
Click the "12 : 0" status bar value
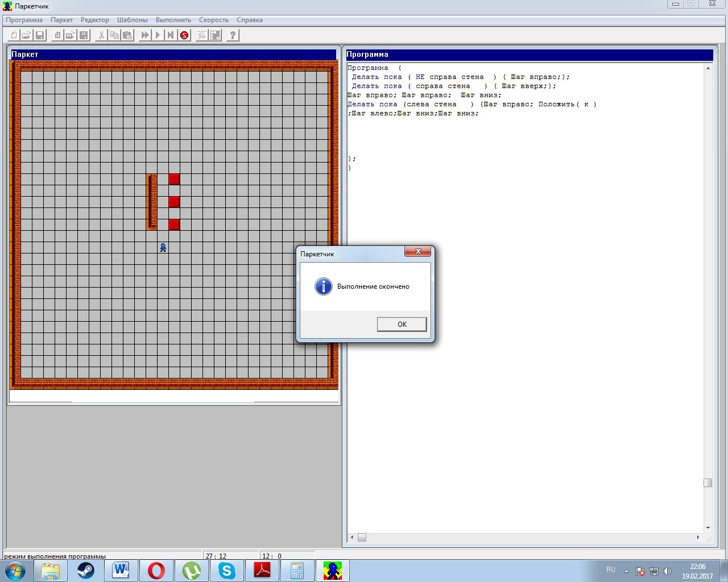point(272,556)
